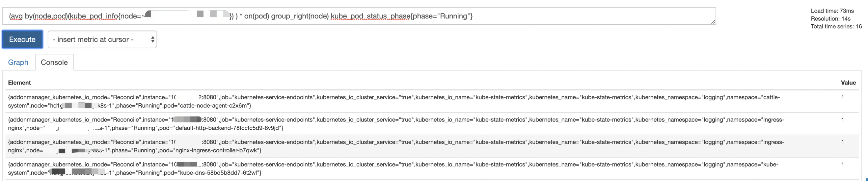Click the Execute button

pos(22,39)
